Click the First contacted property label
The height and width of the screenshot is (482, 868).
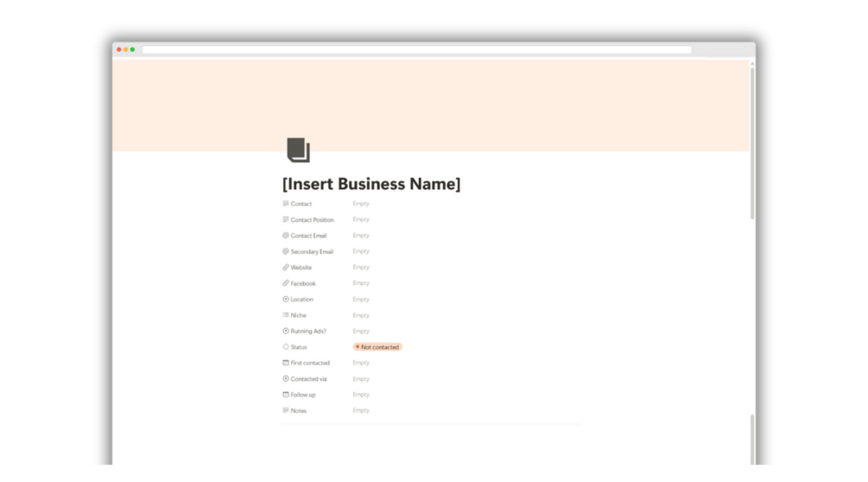click(x=310, y=363)
